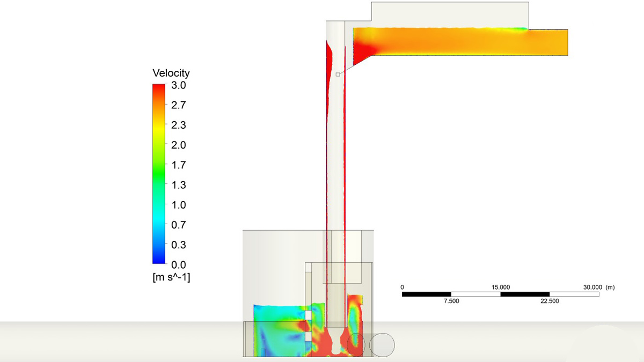Click the 1.0 legend tick label
Image resolution: width=644 pixels, height=362 pixels.
tap(179, 205)
